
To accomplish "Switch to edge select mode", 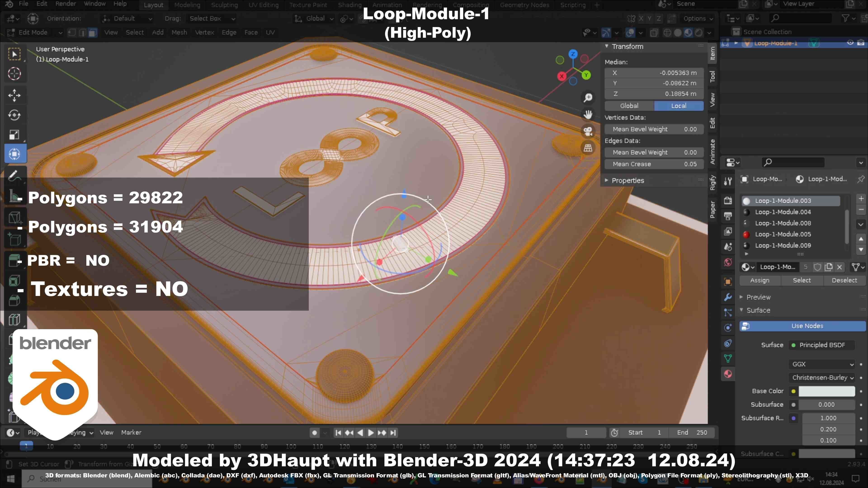I will coord(82,32).
